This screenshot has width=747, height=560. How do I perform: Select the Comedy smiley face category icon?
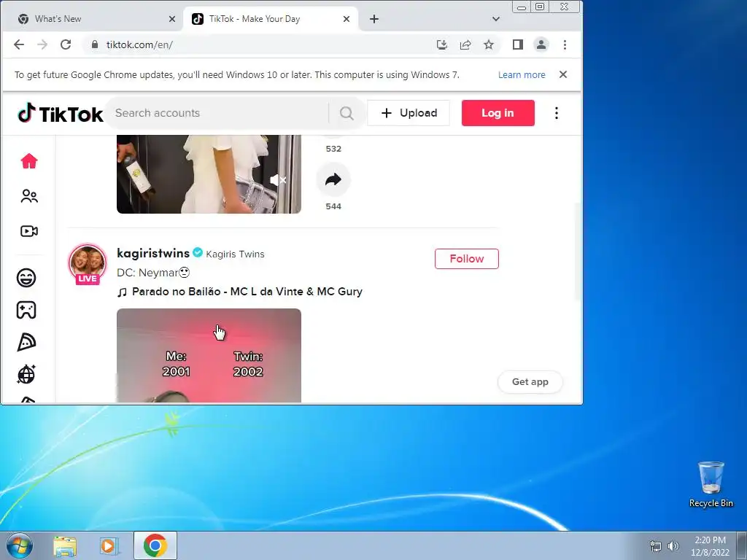pyautogui.click(x=26, y=278)
